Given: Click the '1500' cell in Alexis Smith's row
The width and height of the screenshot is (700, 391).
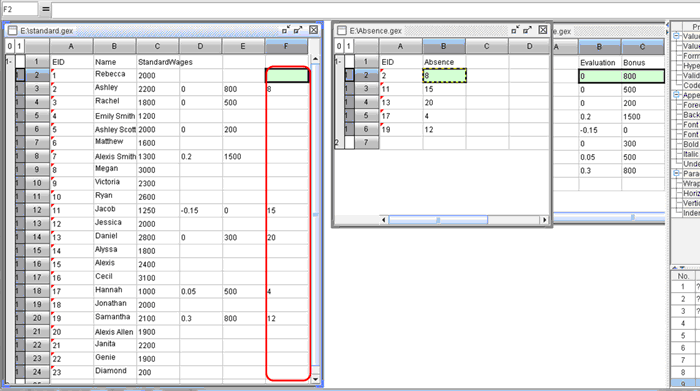Looking at the screenshot, I should (244, 156).
